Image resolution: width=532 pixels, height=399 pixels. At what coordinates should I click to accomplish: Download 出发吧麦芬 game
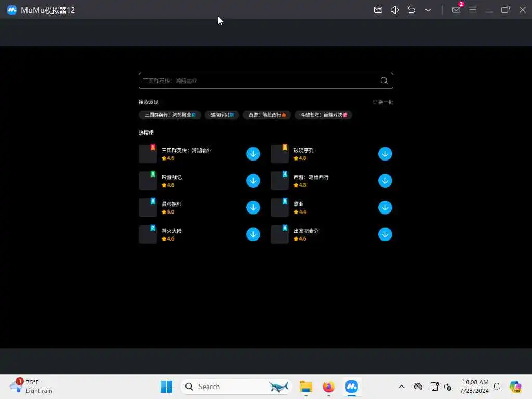pyautogui.click(x=385, y=234)
